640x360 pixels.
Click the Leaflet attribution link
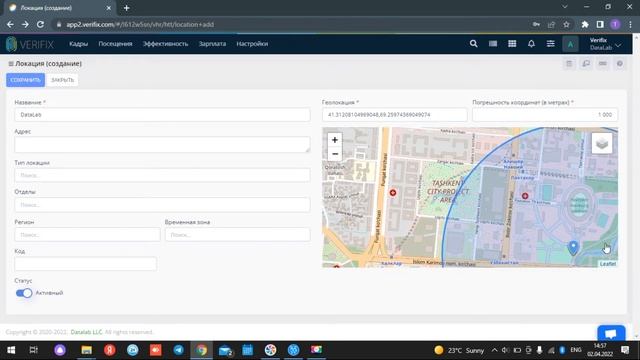607,264
